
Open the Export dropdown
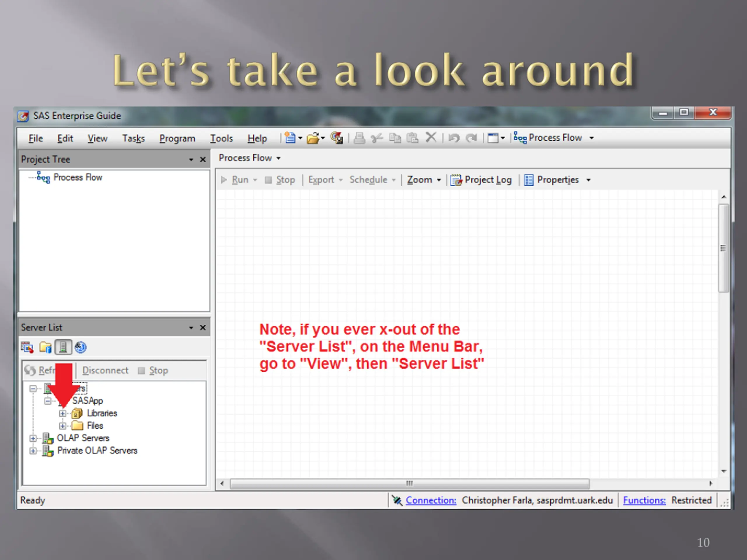pos(326,180)
